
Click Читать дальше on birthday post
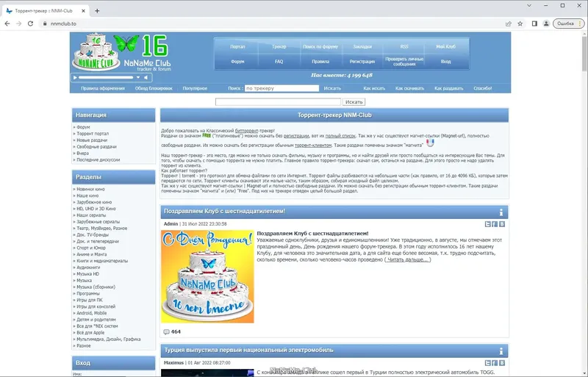coord(408,259)
